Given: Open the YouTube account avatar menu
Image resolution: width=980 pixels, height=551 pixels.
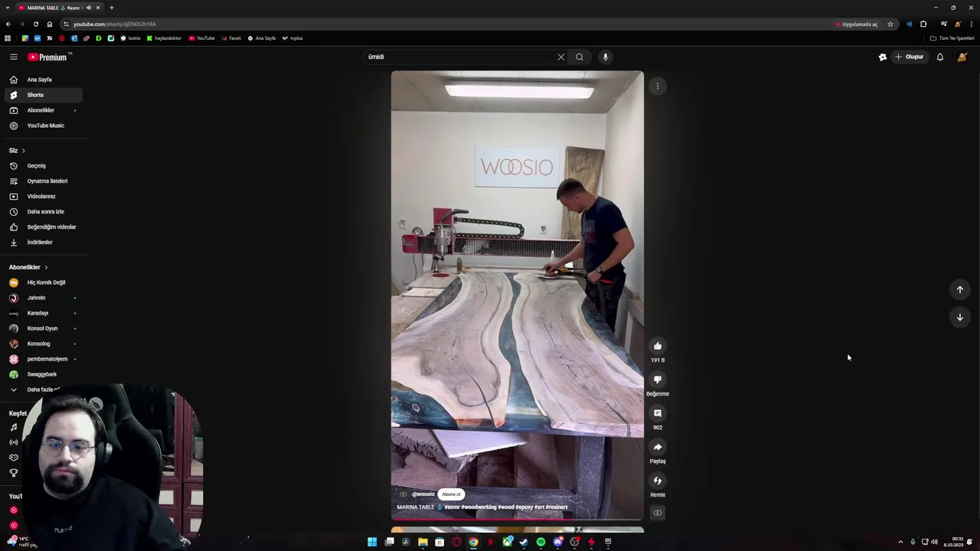Looking at the screenshot, I should 962,57.
